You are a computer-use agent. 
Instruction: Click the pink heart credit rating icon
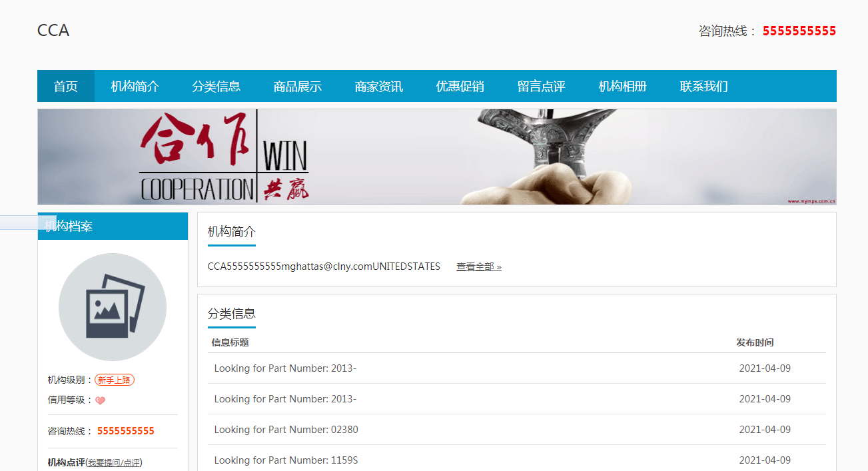100,400
